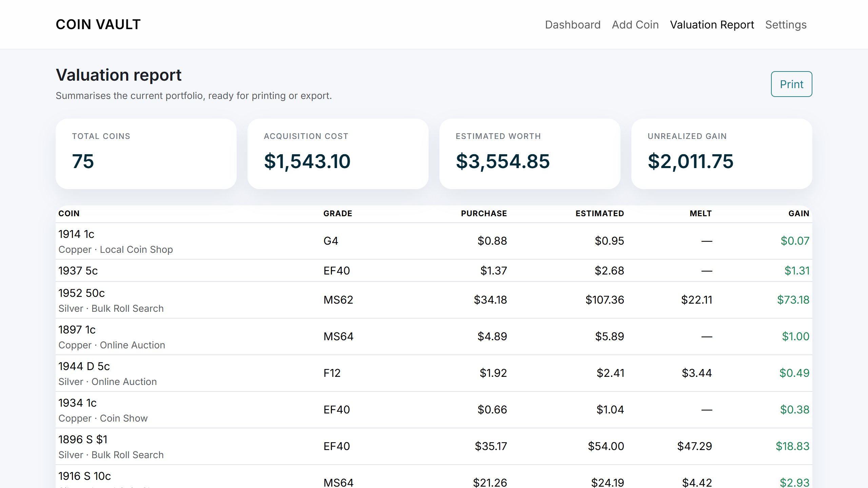Click the $47.29 melt value
This screenshot has height=488, width=868.
pyautogui.click(x=695, y=446)
